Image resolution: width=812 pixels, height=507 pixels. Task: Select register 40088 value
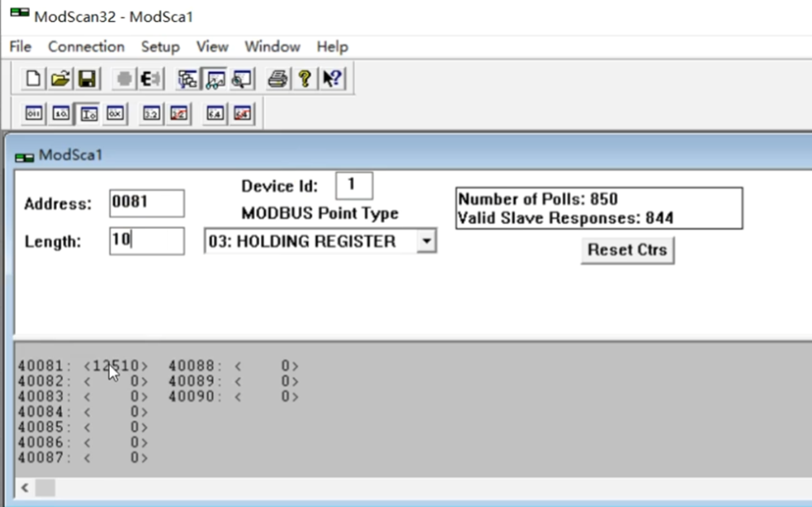[x=266, y=366]
